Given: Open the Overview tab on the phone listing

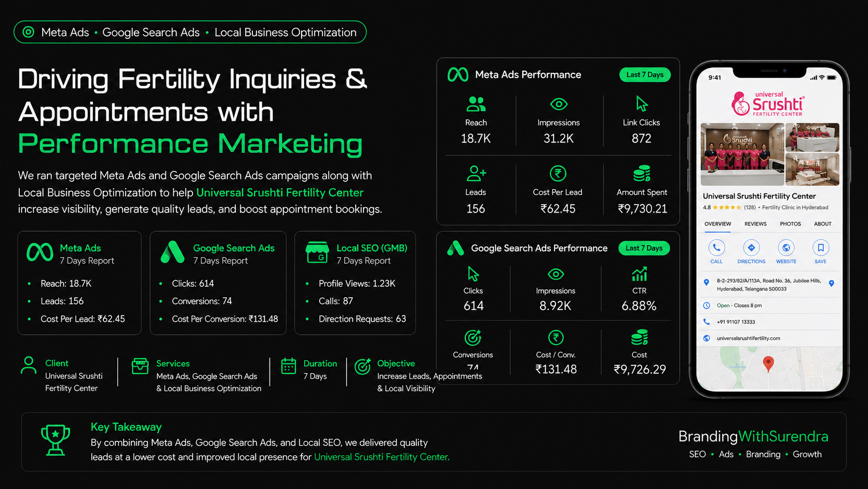Looking at the screenshot, I should (x=718, y=224).
